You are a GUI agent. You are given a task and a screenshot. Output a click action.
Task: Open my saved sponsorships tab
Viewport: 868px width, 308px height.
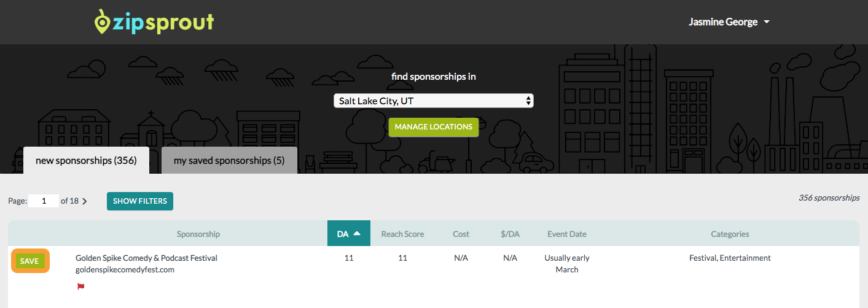229,161
